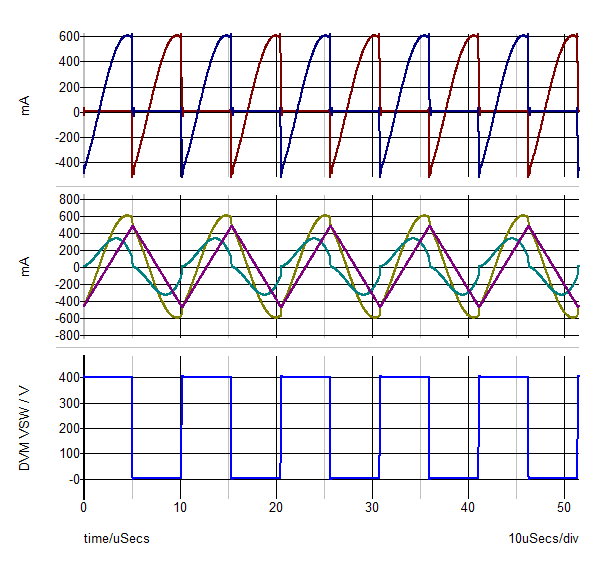Select the 0 tick on the time axis
Screen dimensions: 600x563
(84, 507)
